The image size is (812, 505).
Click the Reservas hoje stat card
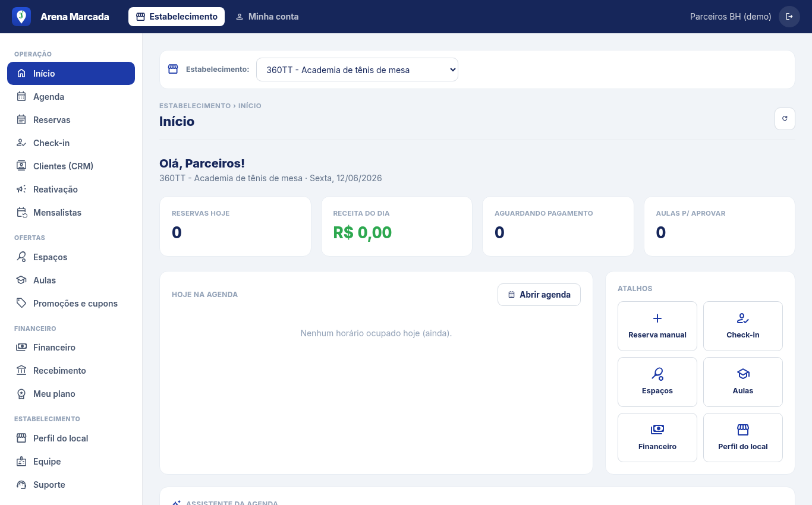pyautogui.click(x=235, y=226)
